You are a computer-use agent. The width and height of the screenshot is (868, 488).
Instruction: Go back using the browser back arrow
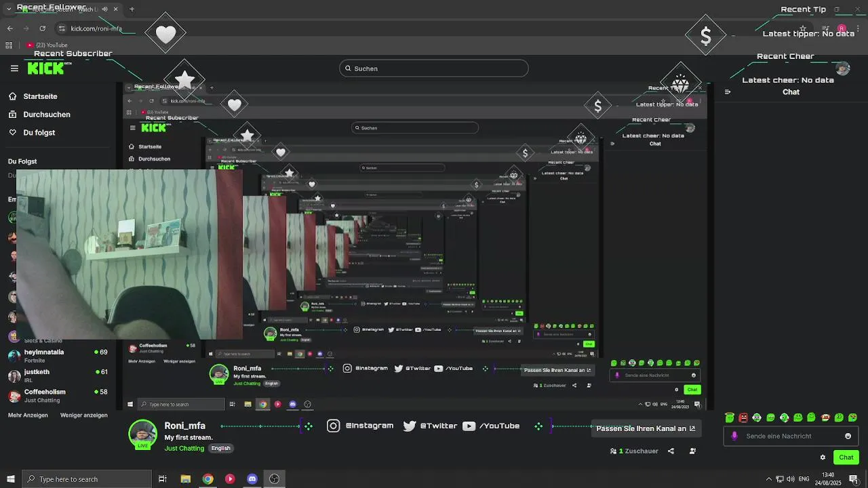(10, 28)
